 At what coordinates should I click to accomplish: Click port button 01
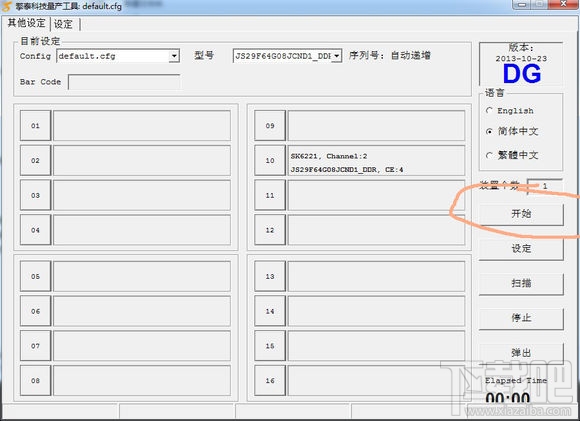pos(35,125)
